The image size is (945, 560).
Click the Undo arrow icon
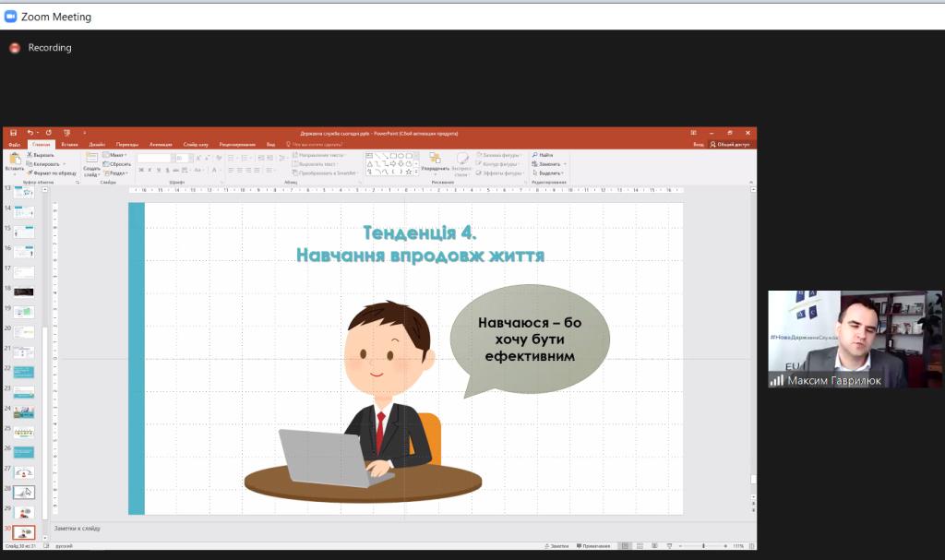pyautogui.click(x=30, y=133)
